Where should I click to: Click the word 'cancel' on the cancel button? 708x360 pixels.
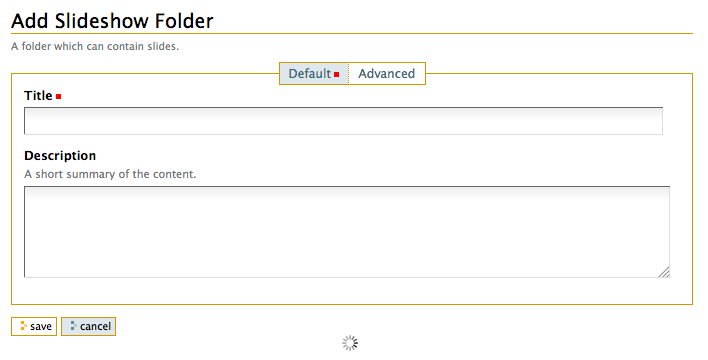coord(95,326)
